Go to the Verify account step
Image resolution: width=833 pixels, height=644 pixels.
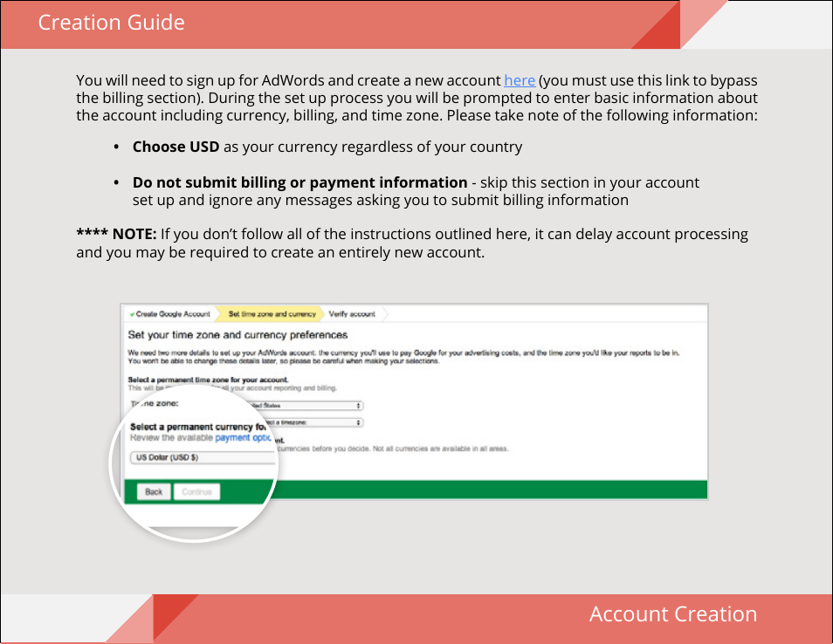click(352, 314)
